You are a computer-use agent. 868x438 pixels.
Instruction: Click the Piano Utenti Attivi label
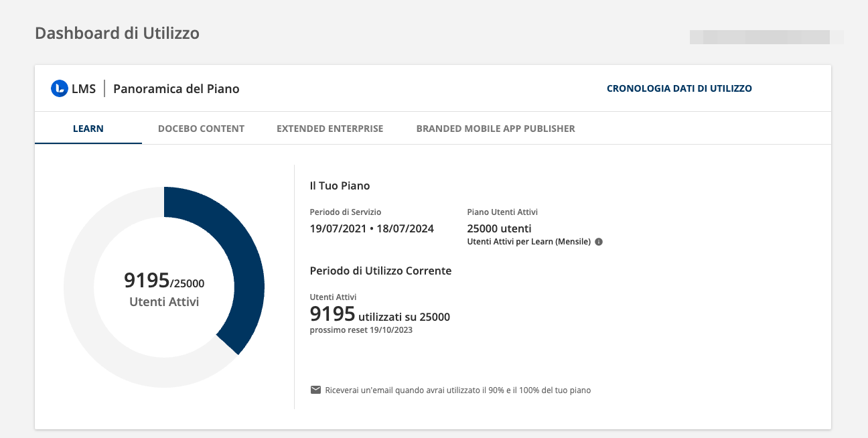[x=502, y=212]
